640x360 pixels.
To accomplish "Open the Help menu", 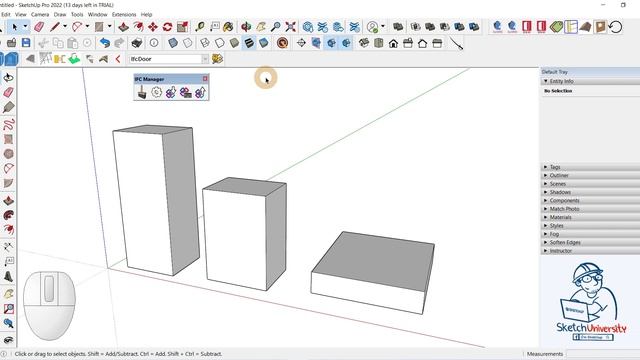I will point(147,14).
